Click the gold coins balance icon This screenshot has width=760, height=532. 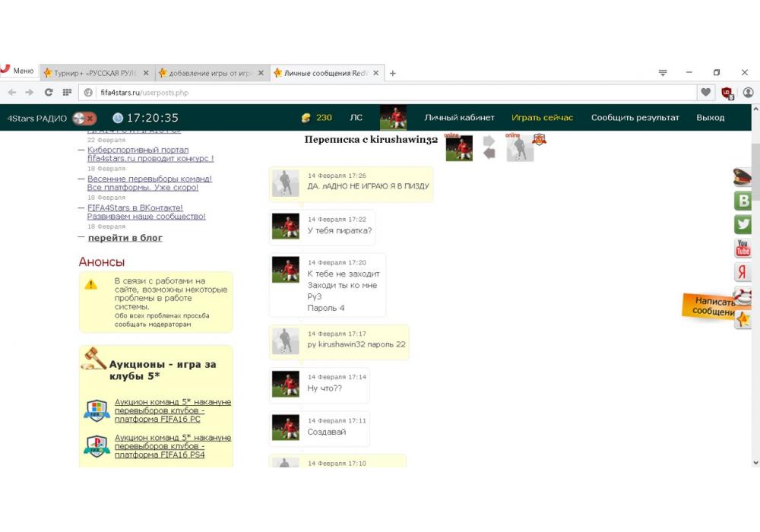coord(306,118)
